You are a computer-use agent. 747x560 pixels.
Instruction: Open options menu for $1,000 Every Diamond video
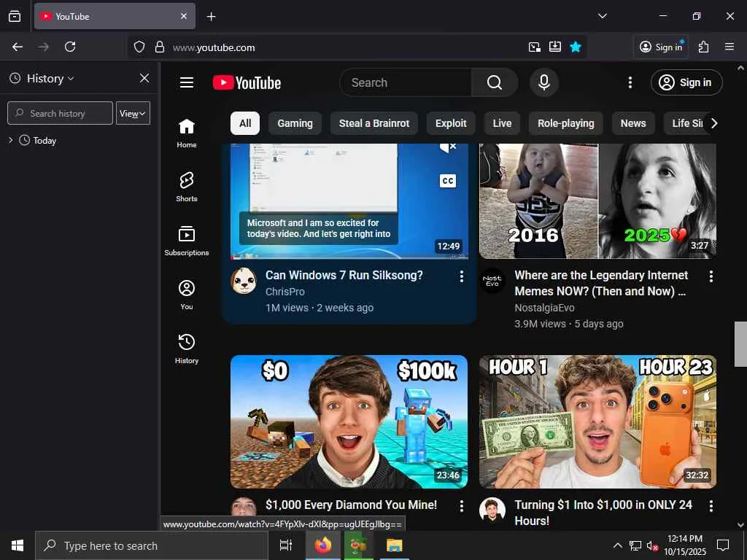461,506
